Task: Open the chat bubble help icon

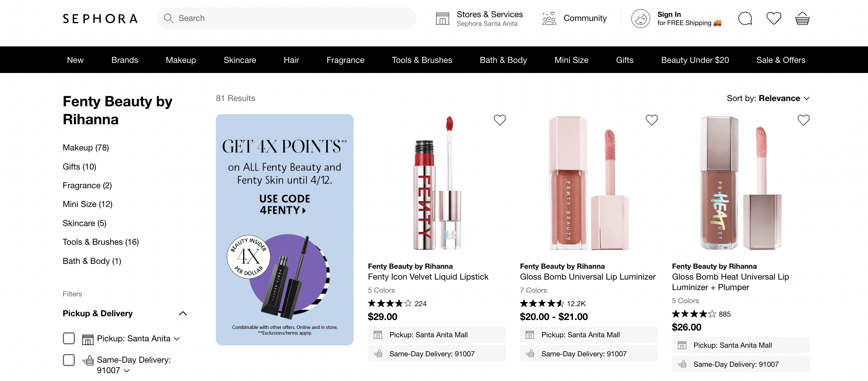Action: coord(745,18)
